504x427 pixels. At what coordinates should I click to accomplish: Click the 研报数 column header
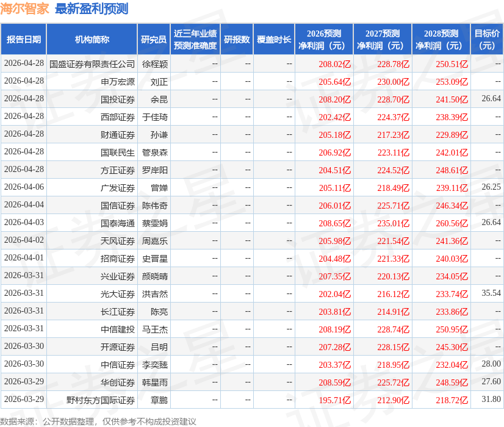tap(237, 40)
